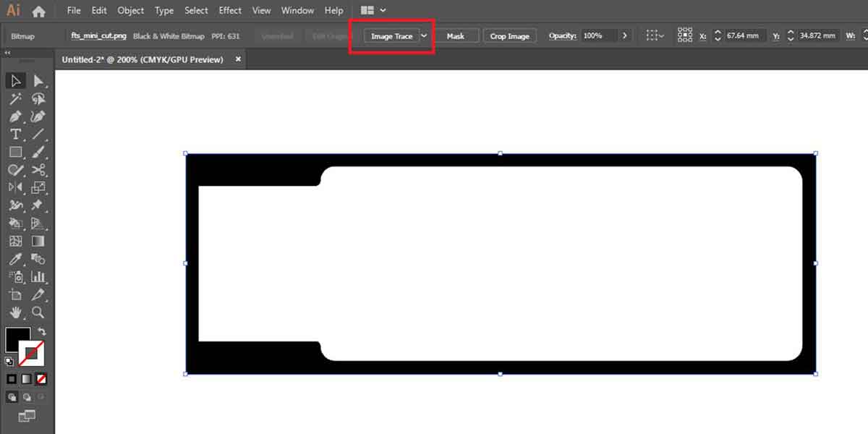
Task: Choose the Blend tool
Action: (x=38, y=259)
